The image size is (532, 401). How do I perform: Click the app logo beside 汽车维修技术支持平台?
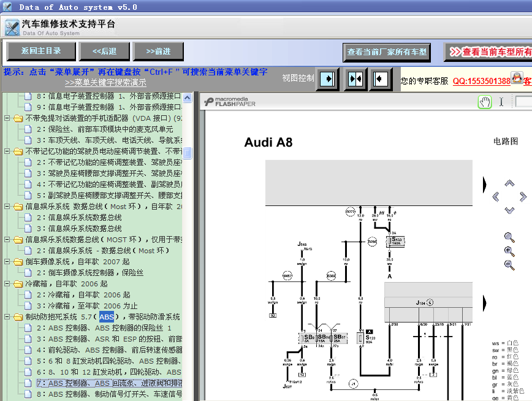point(12,28)
